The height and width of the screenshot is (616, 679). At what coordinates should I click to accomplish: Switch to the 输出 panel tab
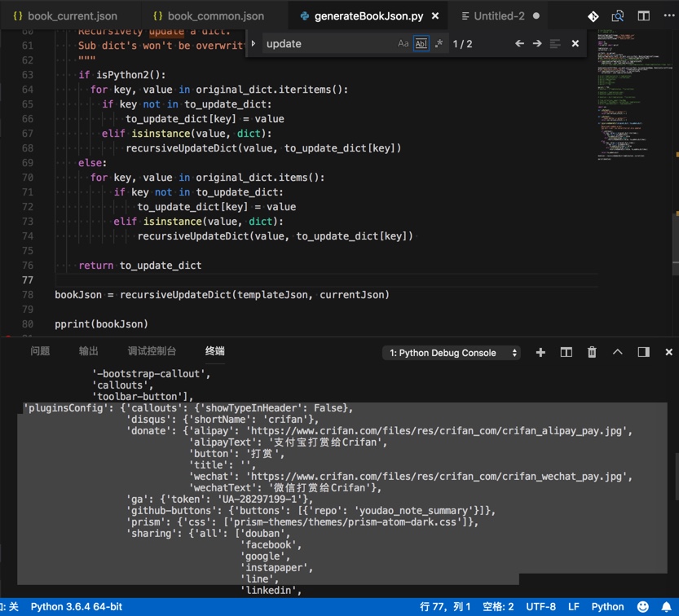[89, 351]
